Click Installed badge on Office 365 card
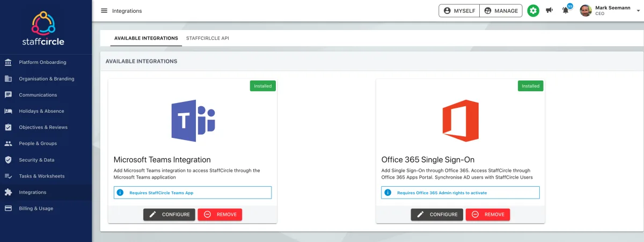The image size is (644, 242). [x=531, y=86]
